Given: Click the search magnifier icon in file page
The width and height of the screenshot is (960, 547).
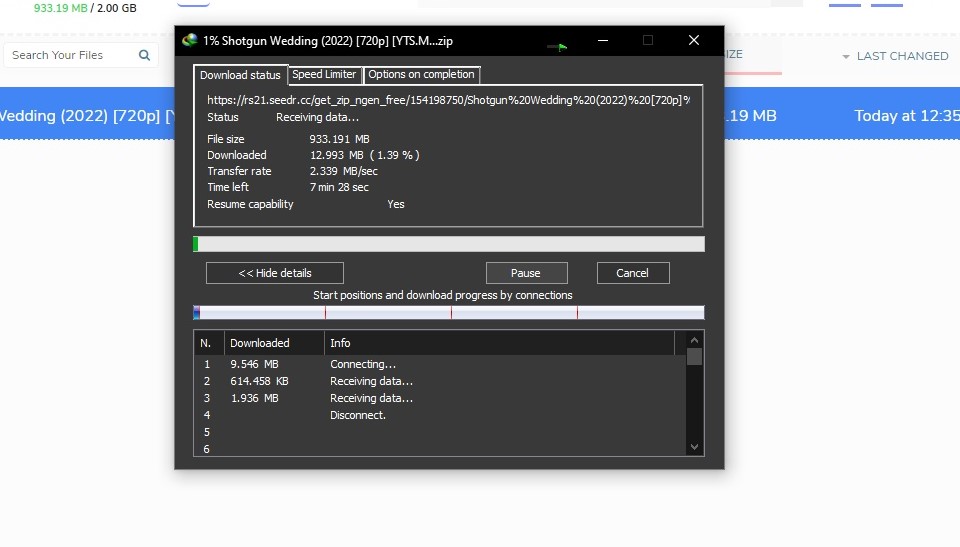Looking at the screenshot, I should tap(144, 55).
